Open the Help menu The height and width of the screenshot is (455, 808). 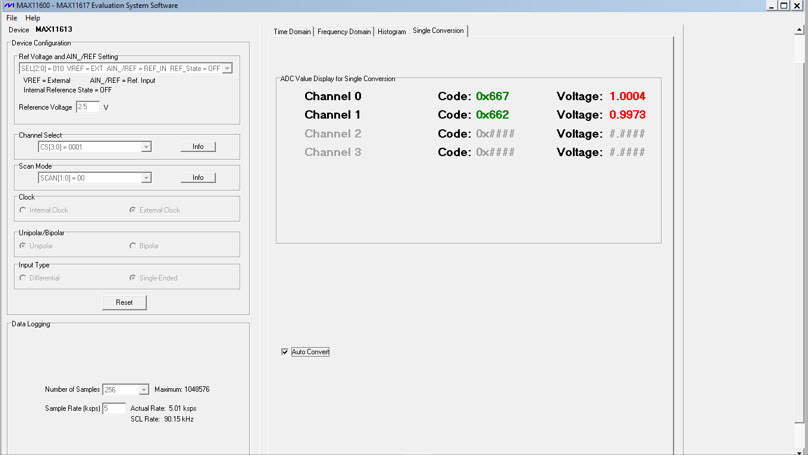[32, 18]
